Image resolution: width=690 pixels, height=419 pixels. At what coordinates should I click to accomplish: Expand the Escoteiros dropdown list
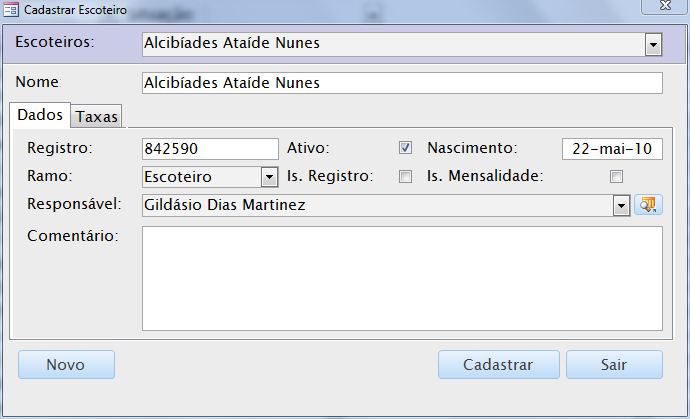point(653,44)
